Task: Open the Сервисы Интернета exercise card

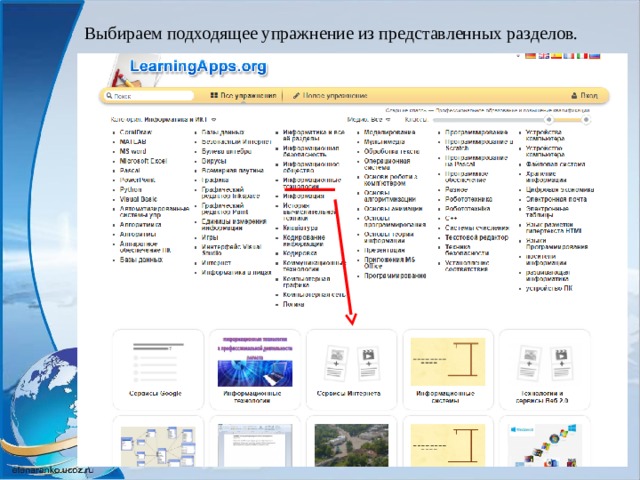Action: coord(351,370)
